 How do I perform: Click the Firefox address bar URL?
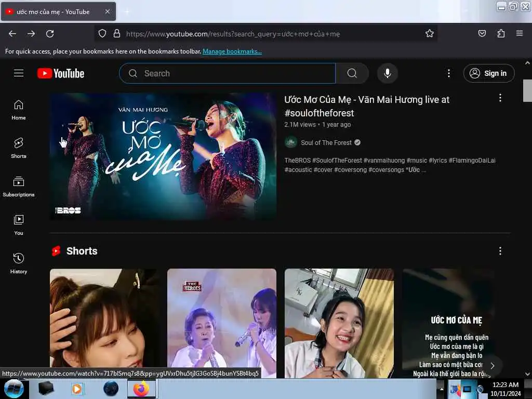coord(233,34)
